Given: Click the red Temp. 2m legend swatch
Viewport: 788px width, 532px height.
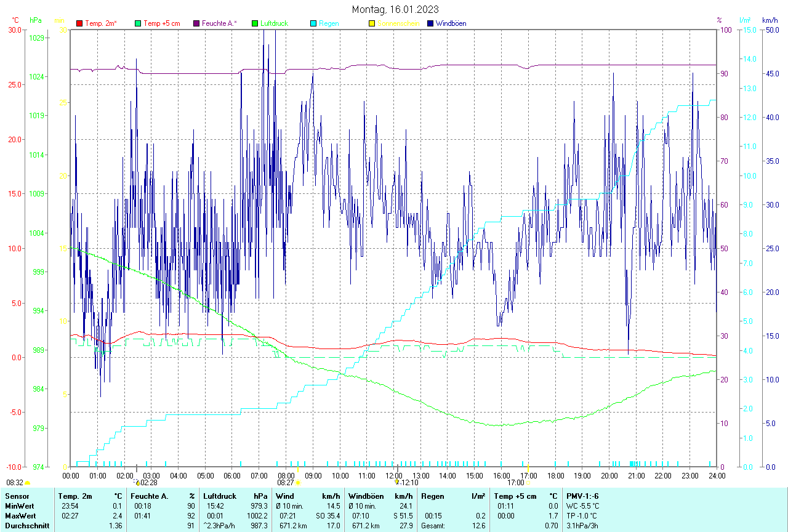Looking at the screenshot, I should point(79,23).
